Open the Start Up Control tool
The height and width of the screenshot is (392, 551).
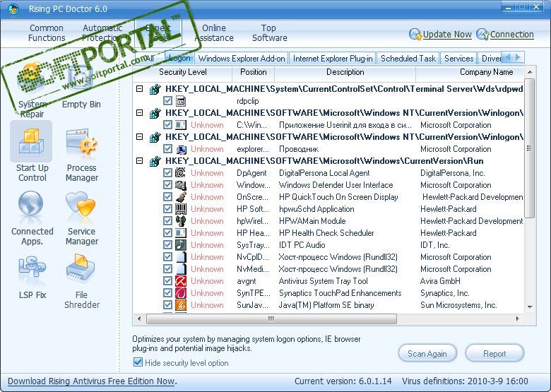(32, 152)
